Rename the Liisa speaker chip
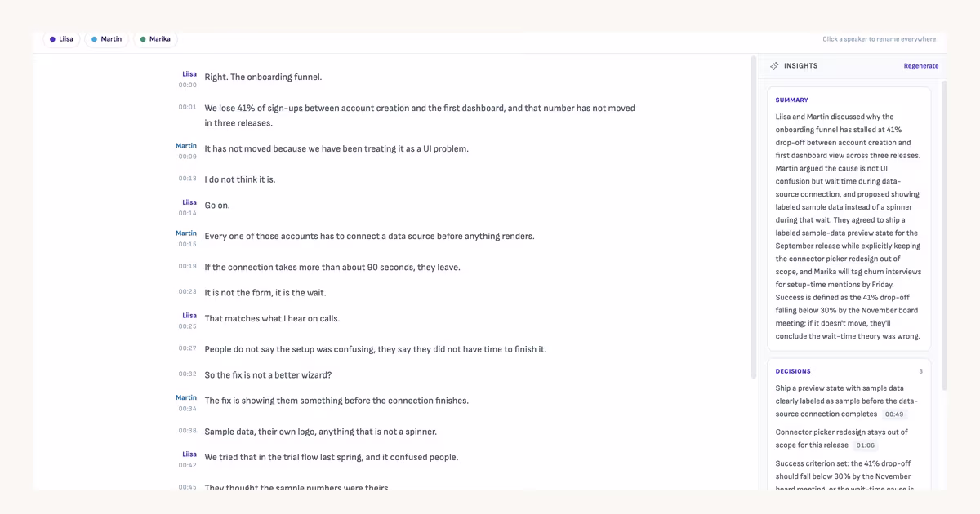This screenshot has height=514, width=980. (x=61, y=39)
